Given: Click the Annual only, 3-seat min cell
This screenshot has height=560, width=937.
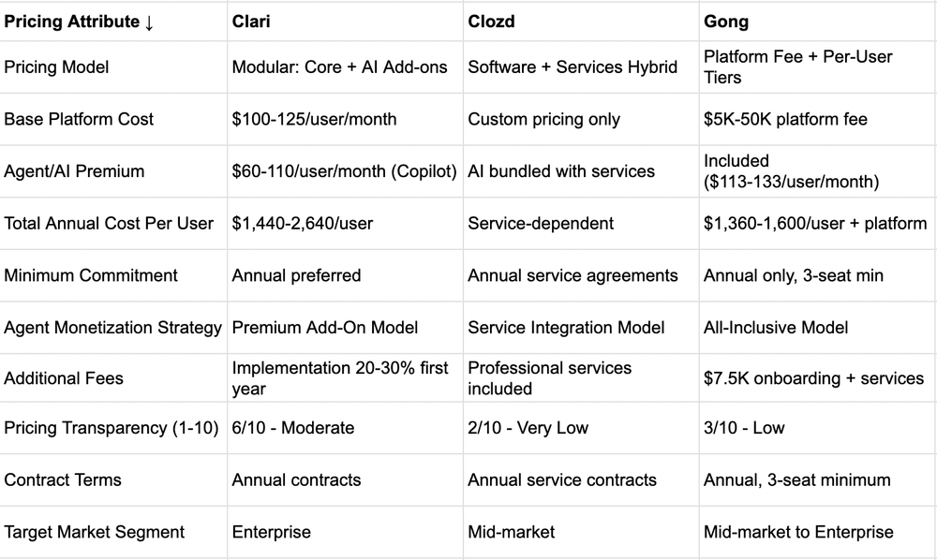Looking at the screenshot, I should click(818, 275).
